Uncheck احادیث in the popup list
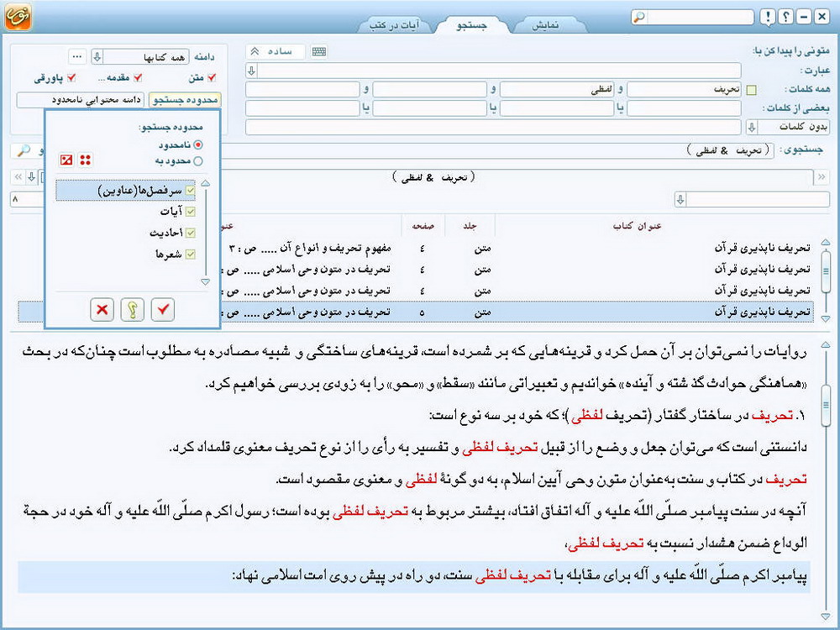This screenshot has width=840, height=630. coord(190,233)
